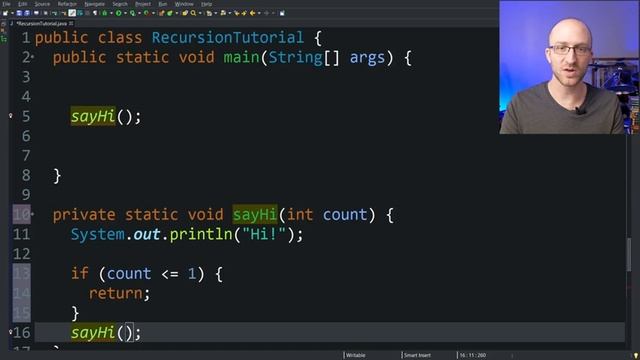Click count in the if condition
Image resolution: width=640 pixels, height=360 pixels.
pyautogui.click(x=129, y=273)
